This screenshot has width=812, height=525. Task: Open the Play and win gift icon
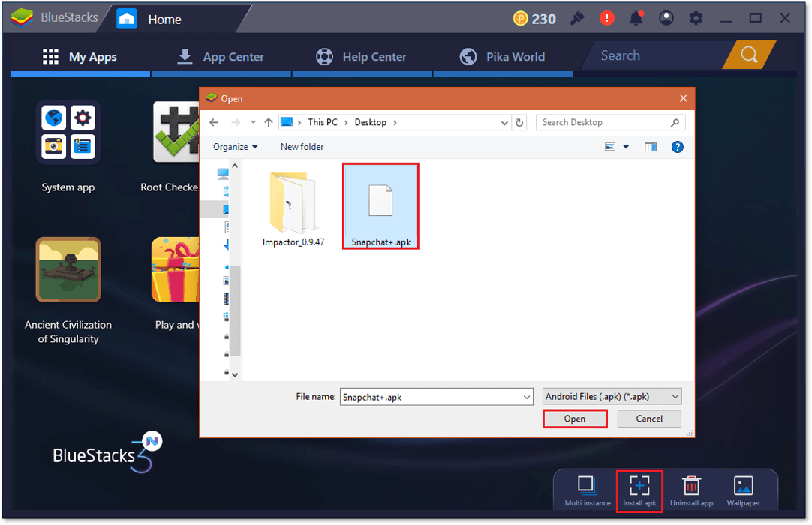(175, 269)
